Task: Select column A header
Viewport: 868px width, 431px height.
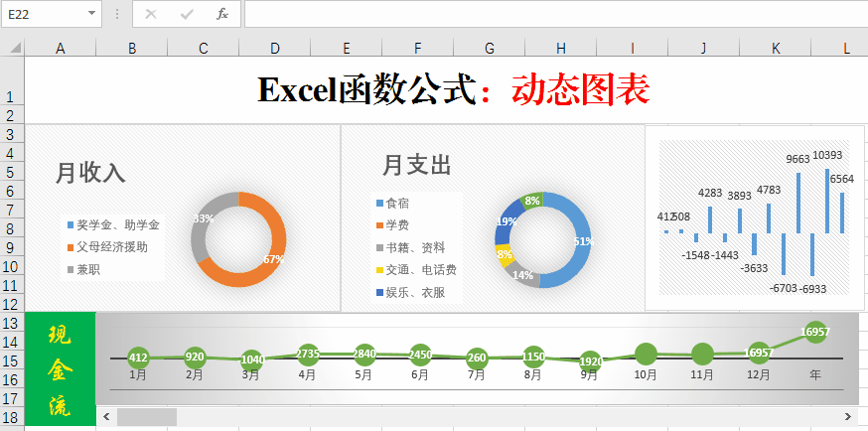Action: click(61, 49)
